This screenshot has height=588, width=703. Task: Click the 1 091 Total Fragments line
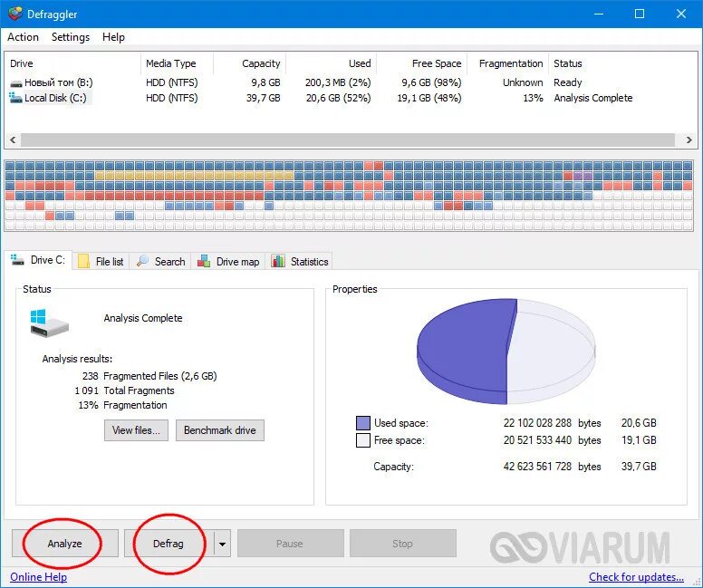click(x=124, y=390)
